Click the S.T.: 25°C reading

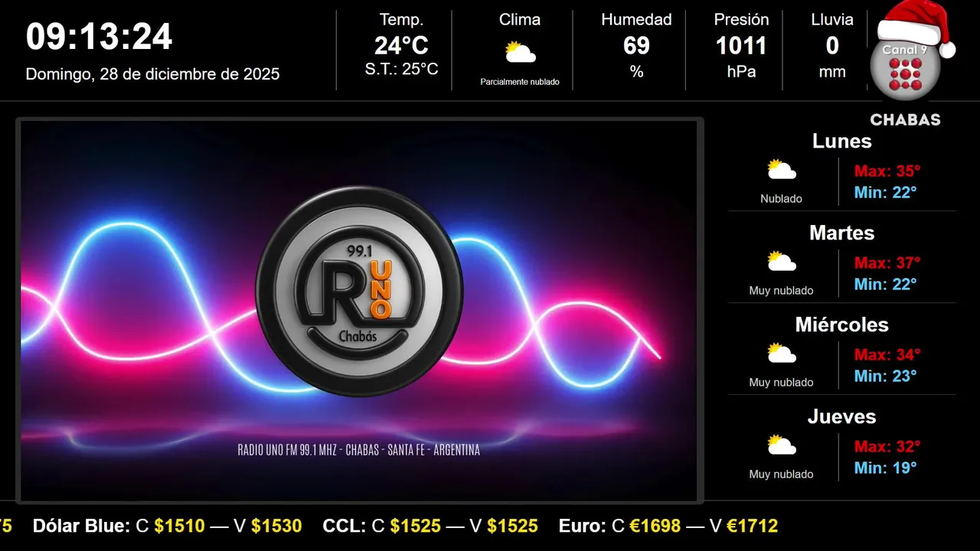[x=401, y=69]
